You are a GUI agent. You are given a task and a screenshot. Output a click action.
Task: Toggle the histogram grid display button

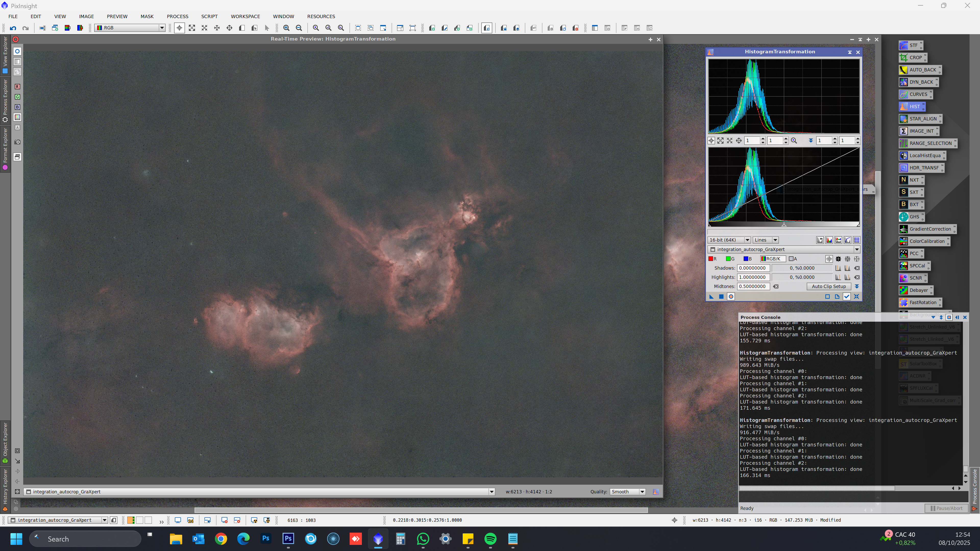point(857,240)
